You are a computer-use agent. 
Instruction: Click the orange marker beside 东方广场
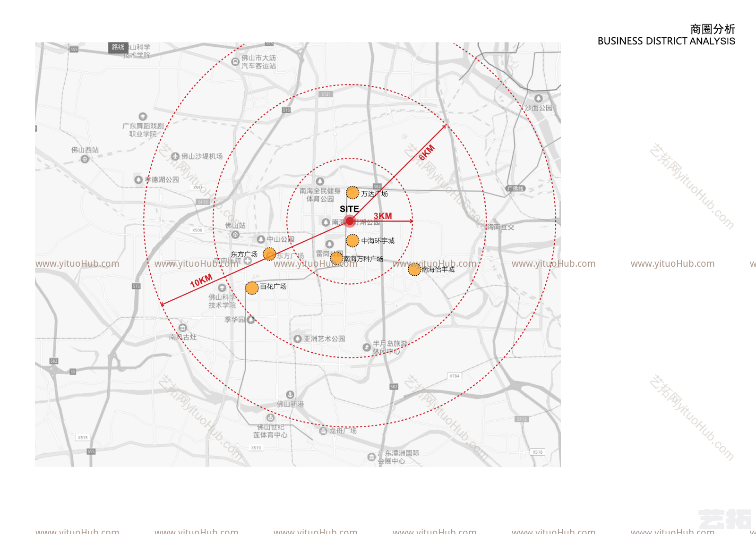269,254
